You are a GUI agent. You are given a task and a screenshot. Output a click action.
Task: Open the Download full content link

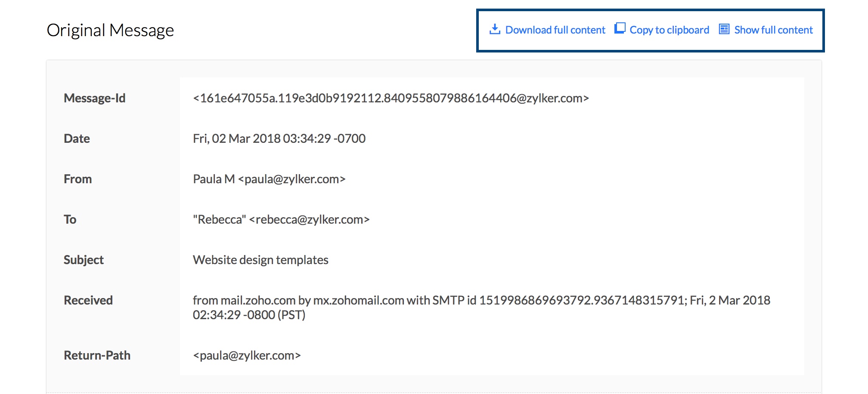click(555, 30)
